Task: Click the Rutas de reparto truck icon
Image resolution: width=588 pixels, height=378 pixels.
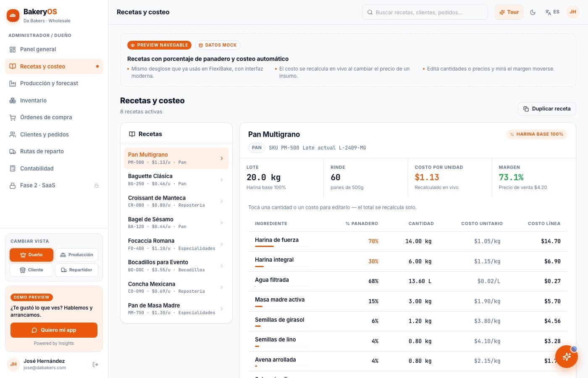Action: tap(13, 151)
